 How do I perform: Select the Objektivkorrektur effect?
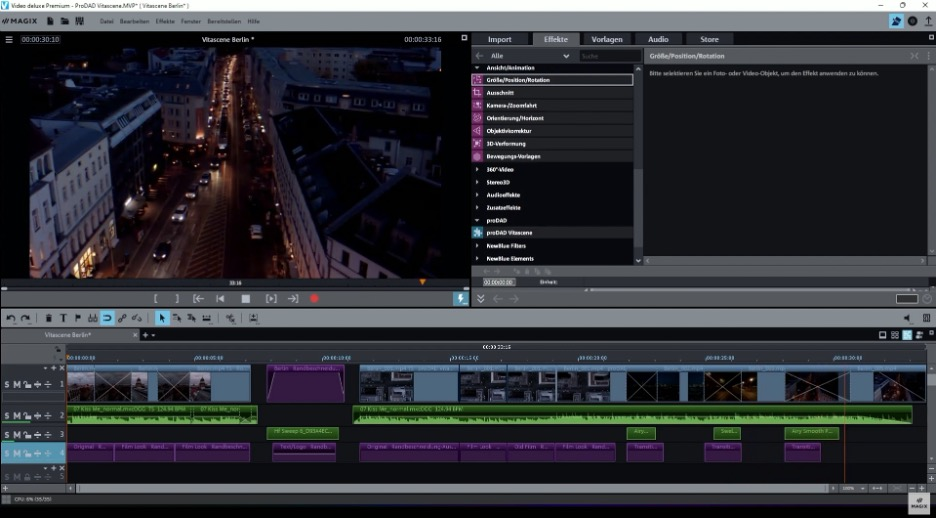pos(552,131)
